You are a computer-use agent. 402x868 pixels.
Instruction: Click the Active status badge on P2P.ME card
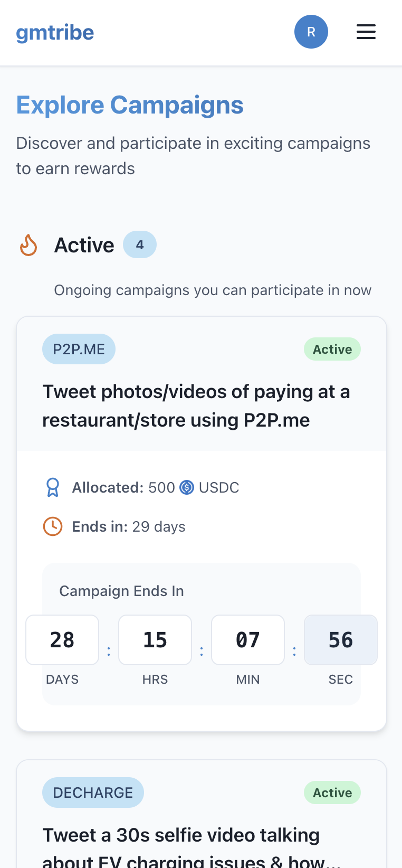pos(332,349)
